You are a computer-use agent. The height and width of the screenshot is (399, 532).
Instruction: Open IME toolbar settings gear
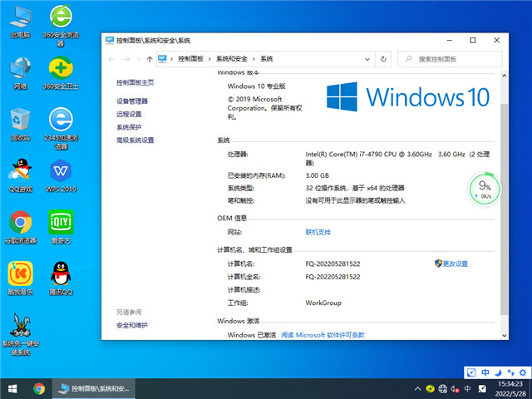pos(523,372)
